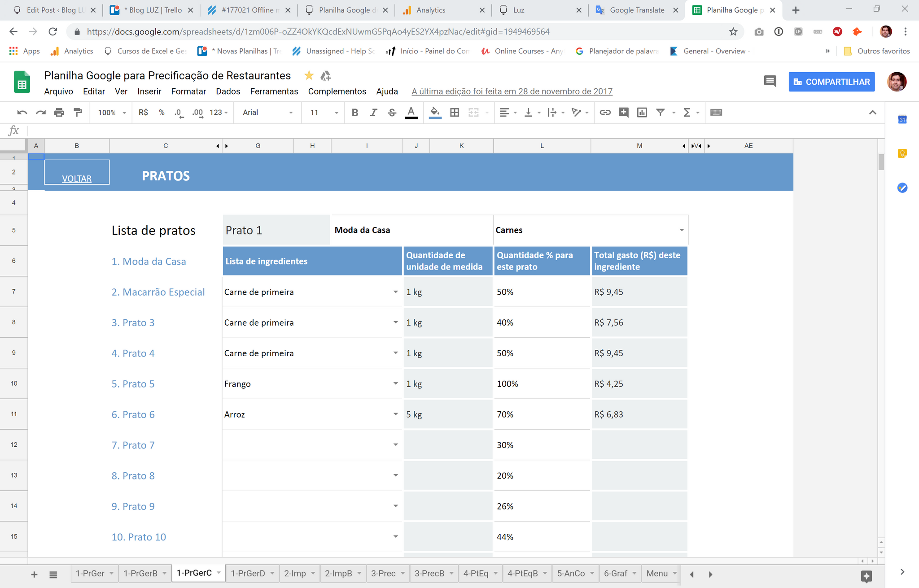The height and width of the screenshot is (588, 919).
Task: Open Arroz ingredient dropdown arrow
Action: point(395,414)
